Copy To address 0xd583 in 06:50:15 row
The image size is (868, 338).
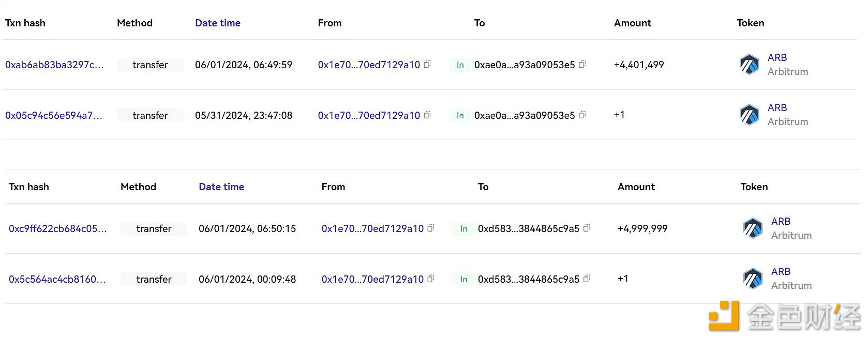click(x=587, y=228)
